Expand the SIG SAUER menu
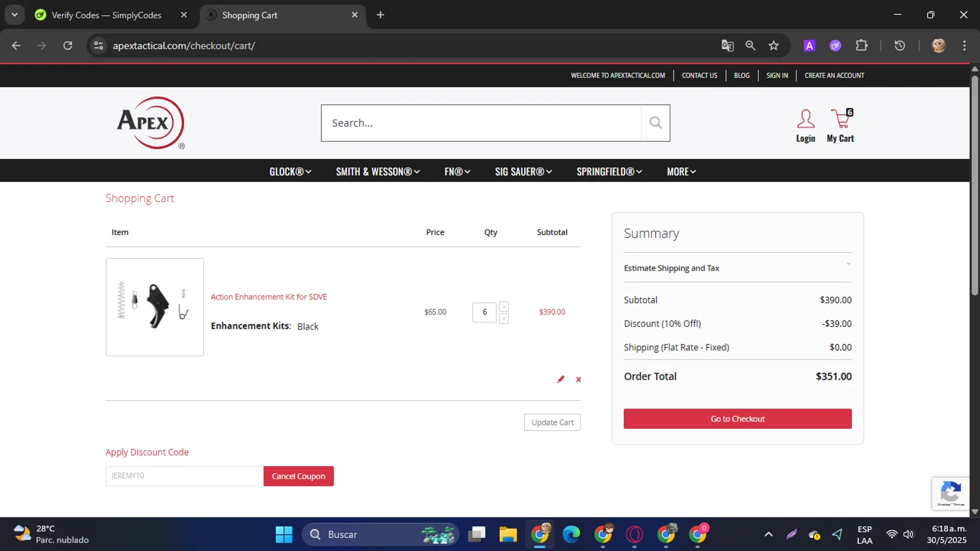 click(523, 171)
